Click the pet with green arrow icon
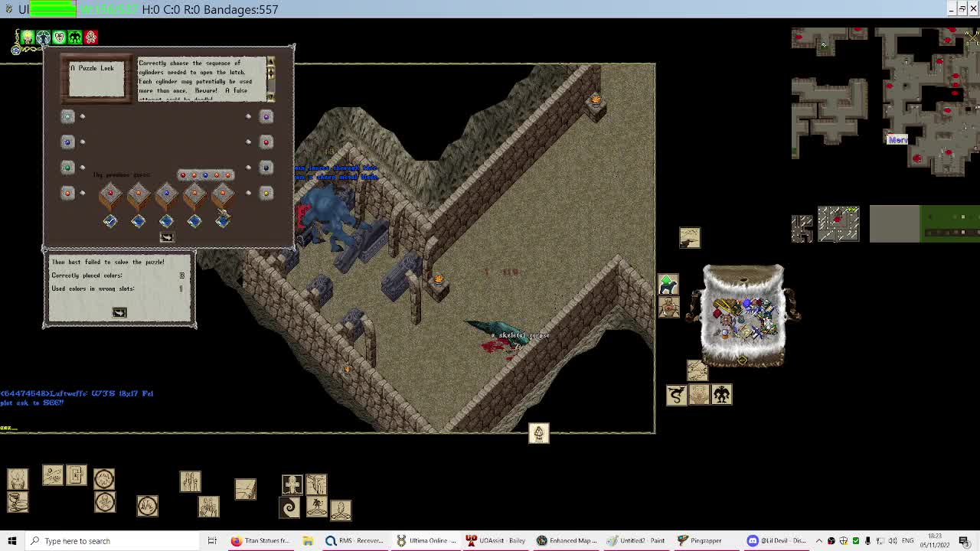The image size is (980, 551). coord(668,285)
